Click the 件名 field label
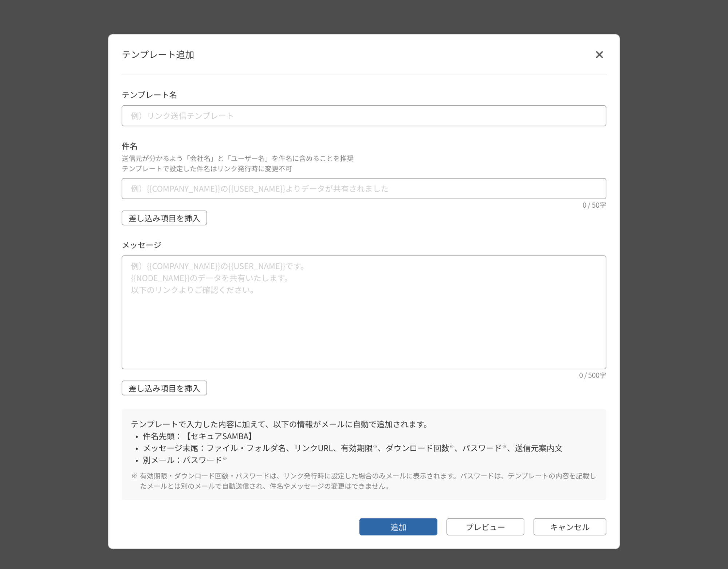Image resolution: width=728 pixels, height=569 pixels. 130,146
